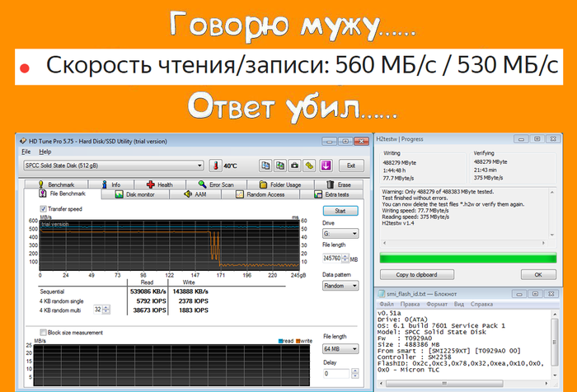Click the 143888 KB/s sequential write value
This screenshot has width=577, height=392.
pos(190,292)
